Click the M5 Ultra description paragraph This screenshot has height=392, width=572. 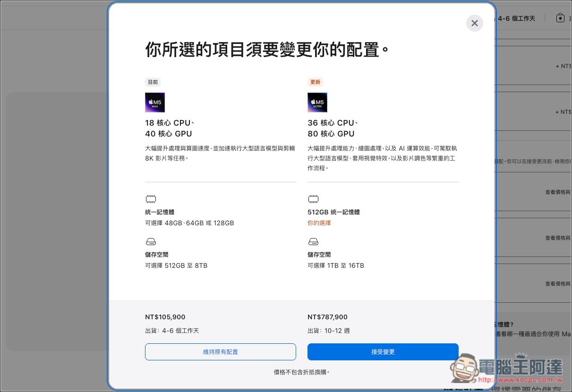[382, 158]
